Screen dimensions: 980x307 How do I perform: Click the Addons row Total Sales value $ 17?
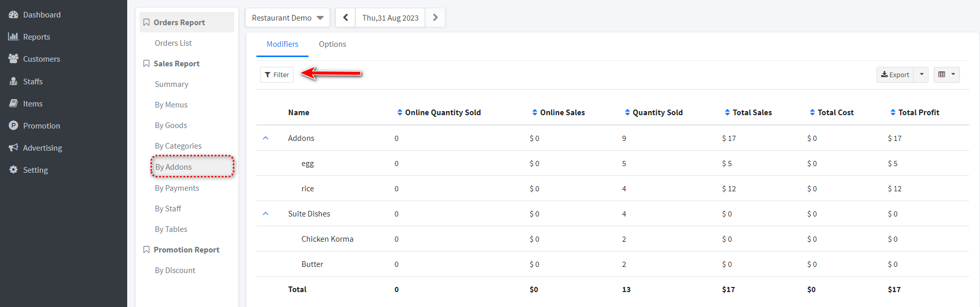[729, 138]
